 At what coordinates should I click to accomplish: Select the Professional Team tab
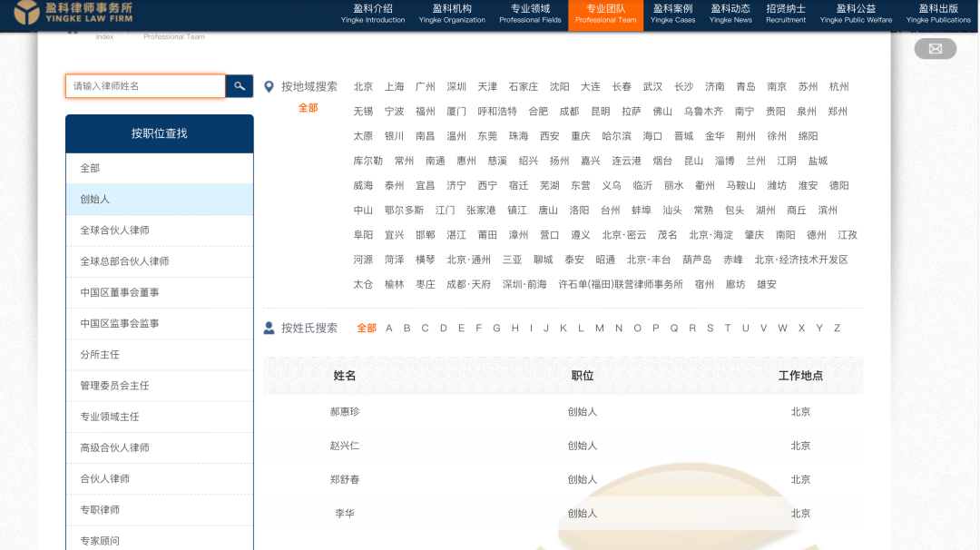[x=605, y=14]
